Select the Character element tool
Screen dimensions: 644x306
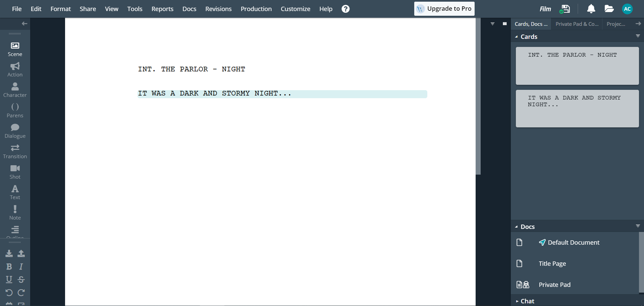pos(15,89)
